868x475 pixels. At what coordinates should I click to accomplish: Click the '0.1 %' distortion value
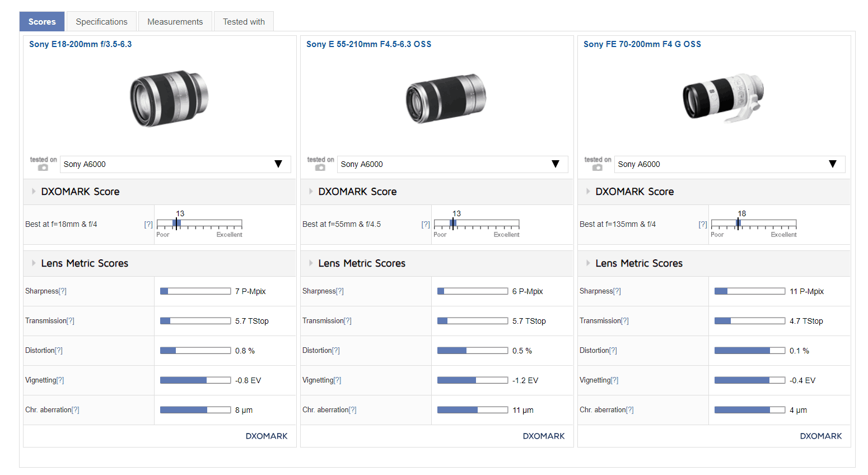point(799,351)
